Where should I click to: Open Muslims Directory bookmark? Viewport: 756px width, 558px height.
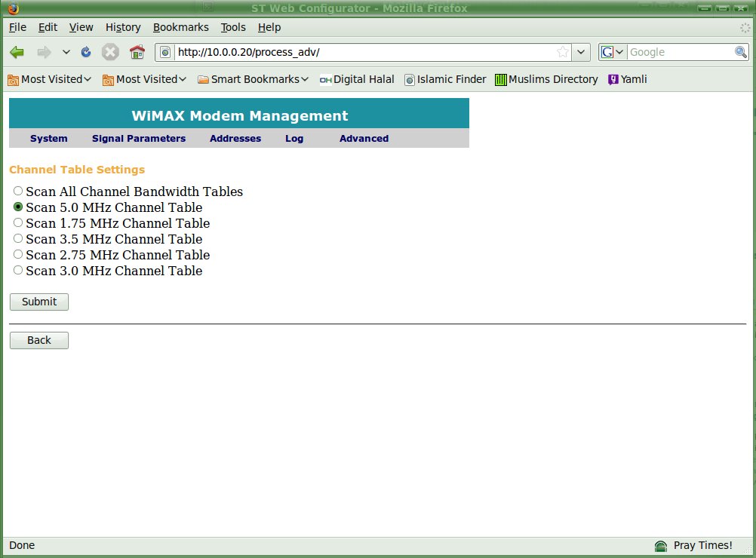point(546,79)
